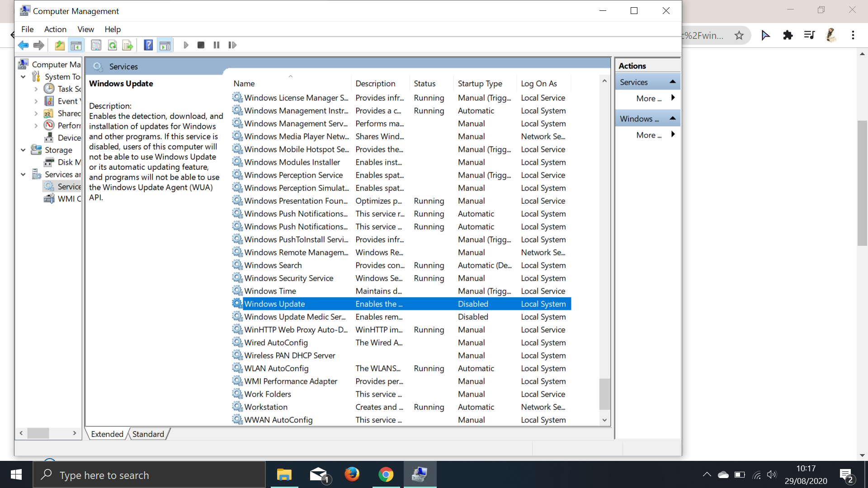868x488 pixels.
Task: Select the Windows Search service row
Action: pos(401,266)
